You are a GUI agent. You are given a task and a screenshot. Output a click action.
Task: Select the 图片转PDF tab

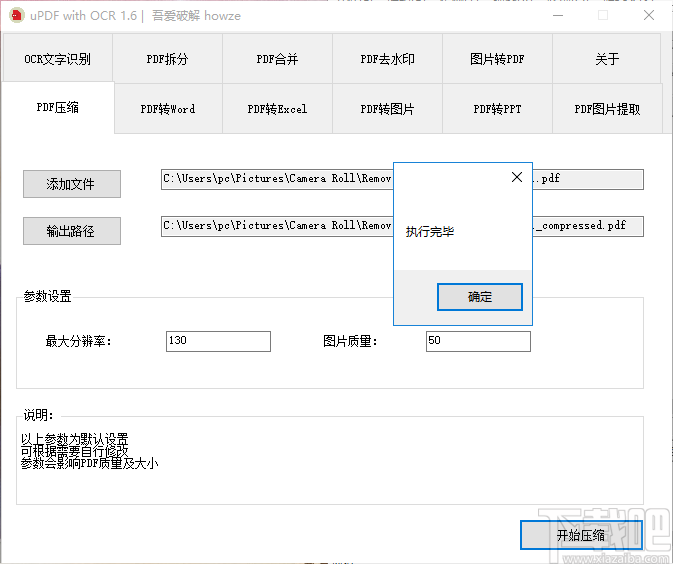click(x=497, y=58)
